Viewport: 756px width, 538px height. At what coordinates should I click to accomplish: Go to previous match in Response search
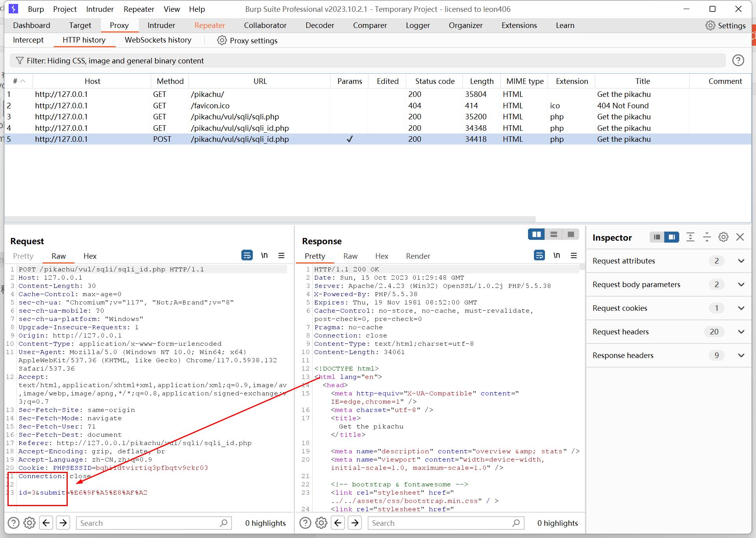pyautogui.click(x=338, y=523)
